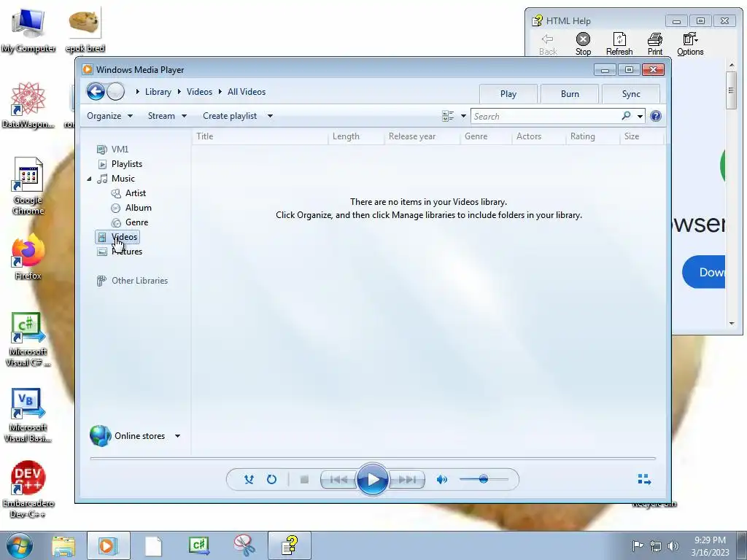Start playback with the Play button
The height and width of the screenshot is (560, 747).
[x=372, y=480]
